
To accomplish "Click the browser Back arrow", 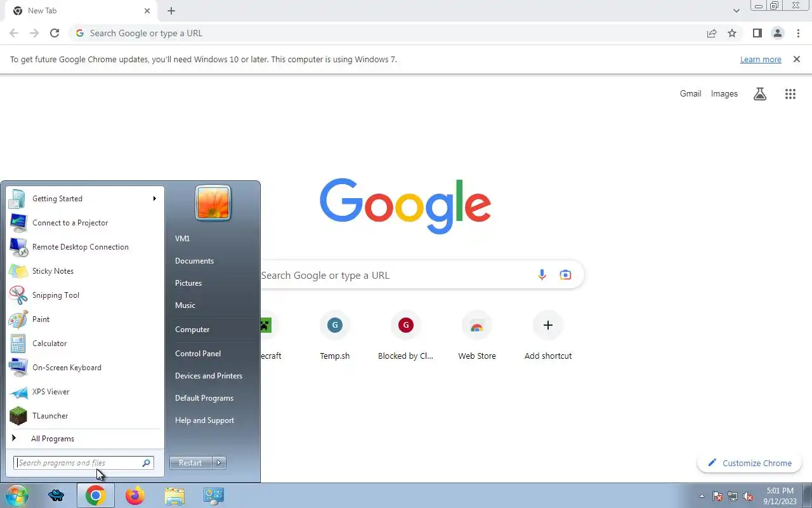I will coord(14,33).
